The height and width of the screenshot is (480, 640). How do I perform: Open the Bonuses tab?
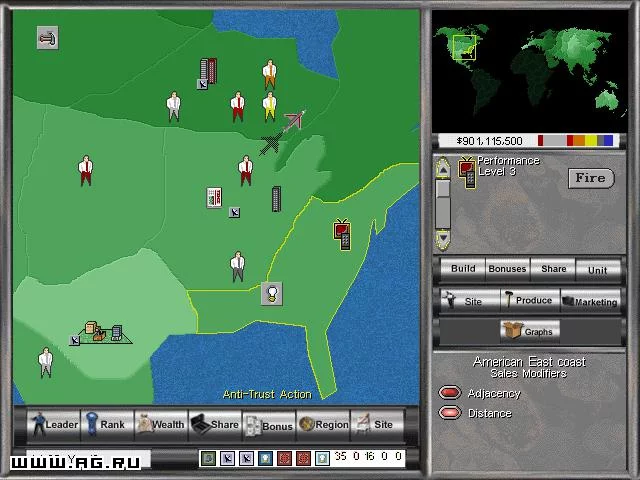507,269
